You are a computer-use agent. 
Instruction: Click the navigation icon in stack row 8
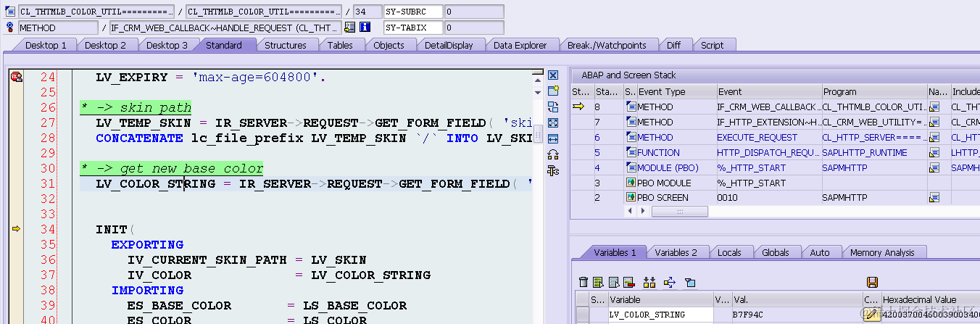coord(935,107)
